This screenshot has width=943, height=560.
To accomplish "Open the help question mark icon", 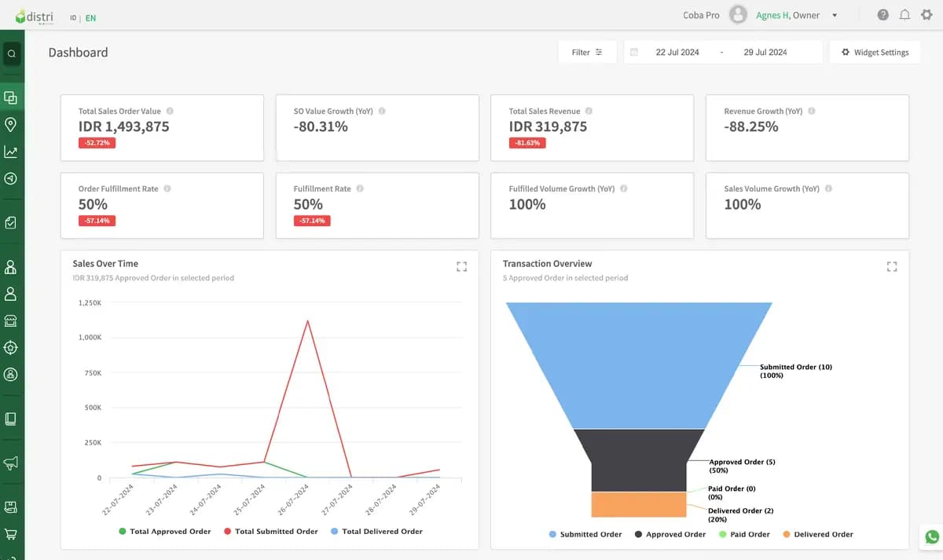I will 883,15.
